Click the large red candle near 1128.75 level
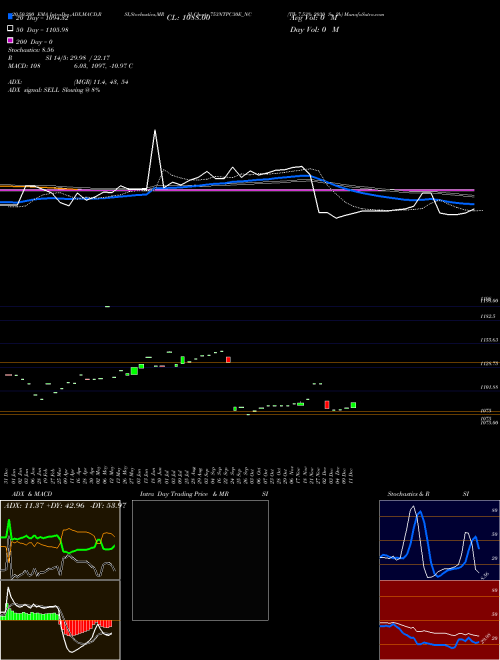500x660 pixels. coord(229,359)
